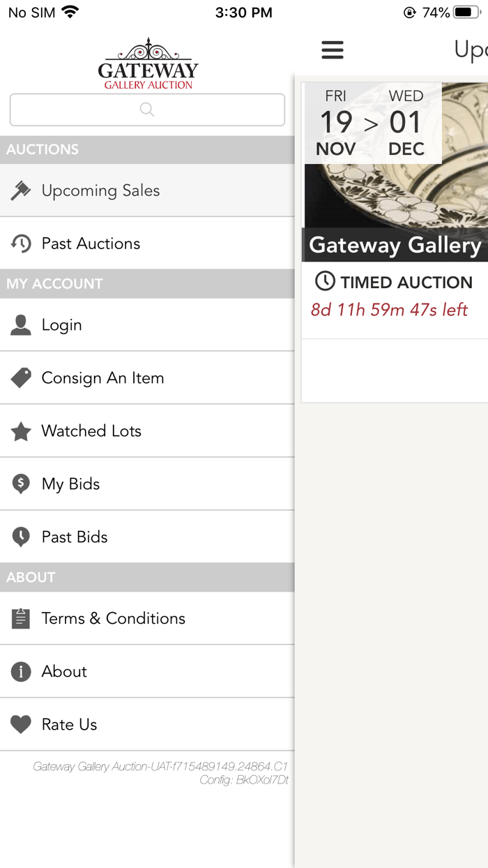Select the star icon beside Watched Lots
488x868 pixels.
[21, 431]
